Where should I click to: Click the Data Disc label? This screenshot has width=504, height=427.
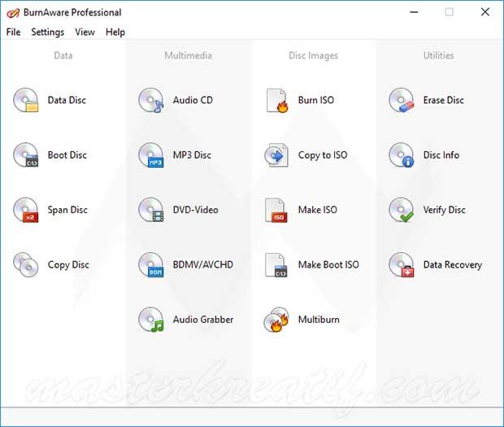pos(67,100)
